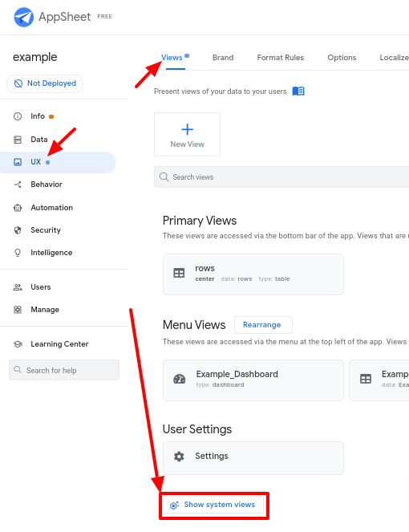409x532 pixels.
Task: Click the dashboard gauge icon
Action: [x=180, y=379]
